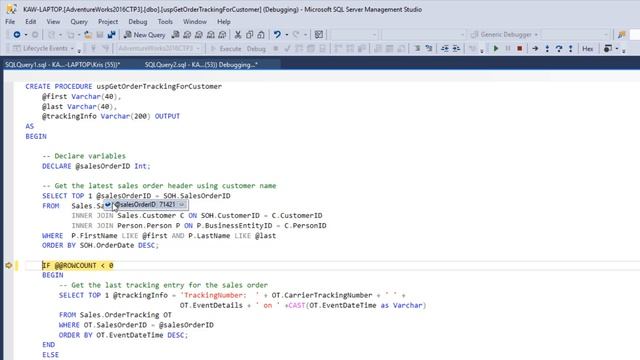This screenshot has height=360, width=640.
Task: Open a Database Engine Query icon
Action: pos(176,35)
